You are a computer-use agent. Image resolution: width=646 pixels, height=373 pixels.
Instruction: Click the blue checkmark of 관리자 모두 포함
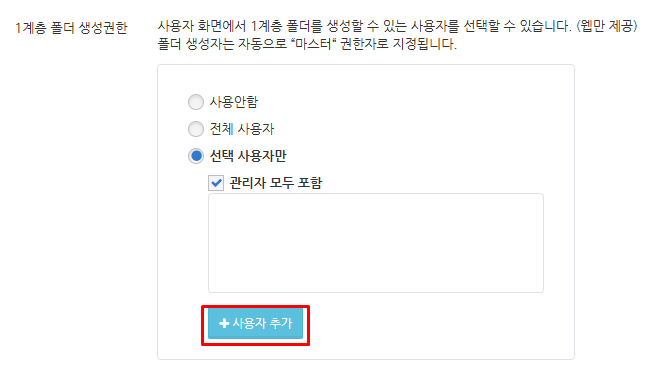[x=216, y=183]
